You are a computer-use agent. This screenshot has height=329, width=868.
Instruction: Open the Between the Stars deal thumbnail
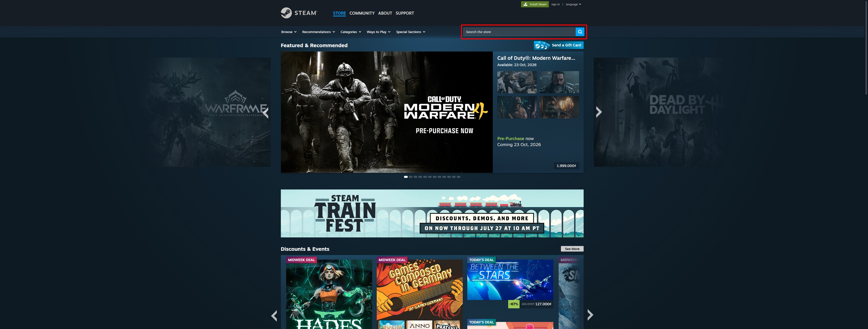click(x=510, y=280)
